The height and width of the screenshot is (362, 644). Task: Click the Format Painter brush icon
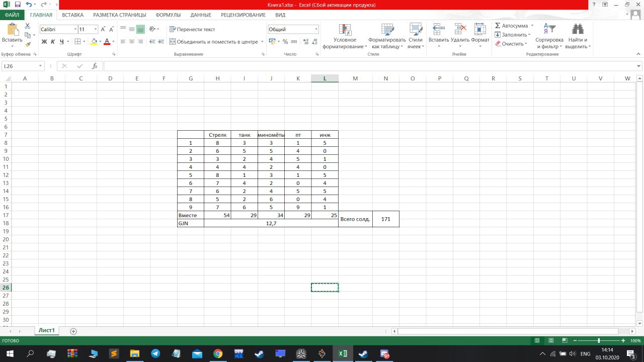27,44
